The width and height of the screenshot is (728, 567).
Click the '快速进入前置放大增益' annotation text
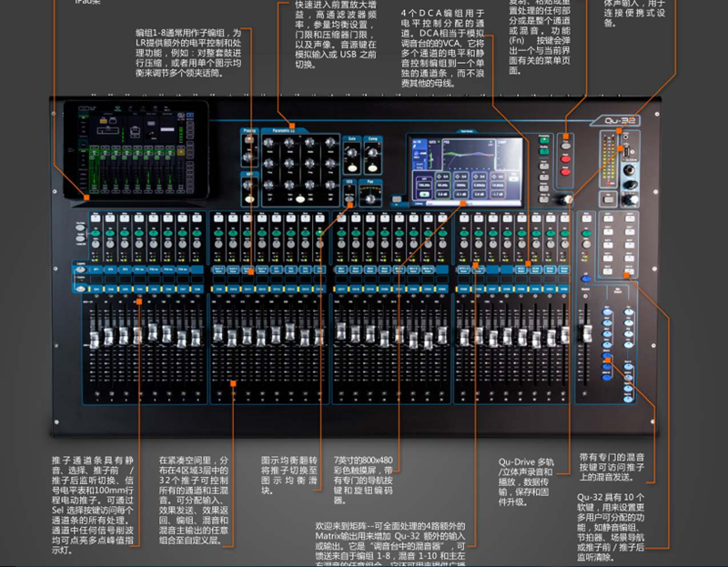tap(336, 35)
